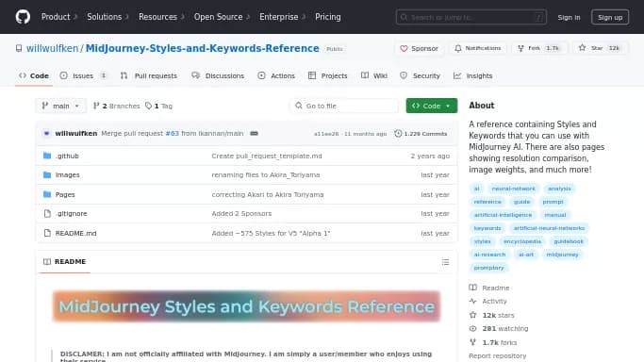Screen dimensions: 644x362
Task: Click the Notifications bell button
Action: (x=478, y=48)
